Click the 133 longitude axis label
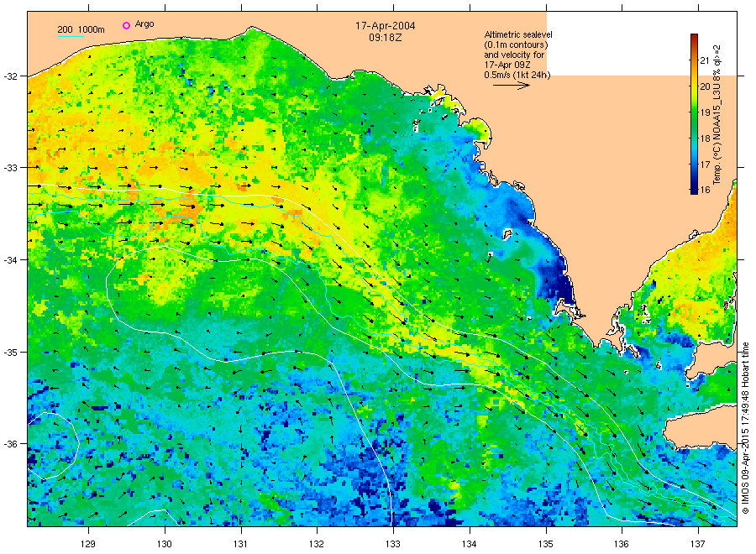This screenshot has height=554, width=756. [x=393, y=545]
